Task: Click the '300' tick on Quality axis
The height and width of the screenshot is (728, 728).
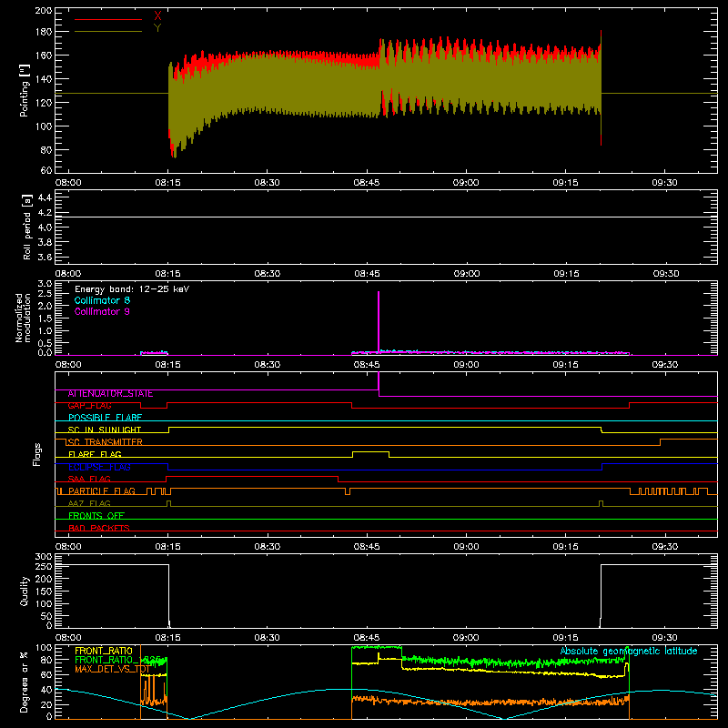Action: pyautogui.click(x=44, y=557)
